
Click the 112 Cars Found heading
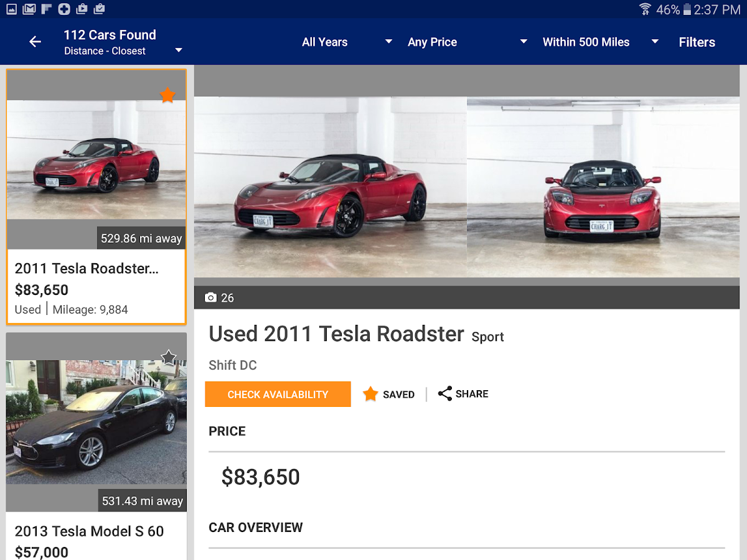[x=110, y=35]
